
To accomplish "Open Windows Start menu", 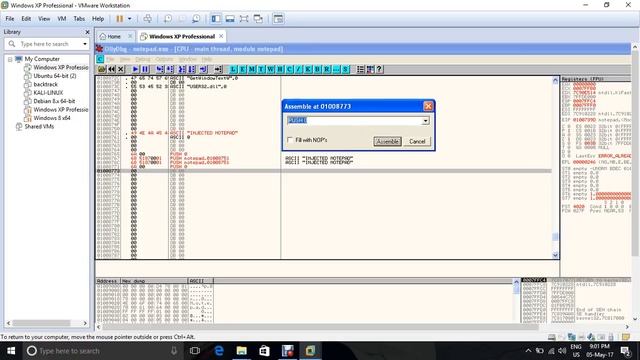I will tap(11, 351).
